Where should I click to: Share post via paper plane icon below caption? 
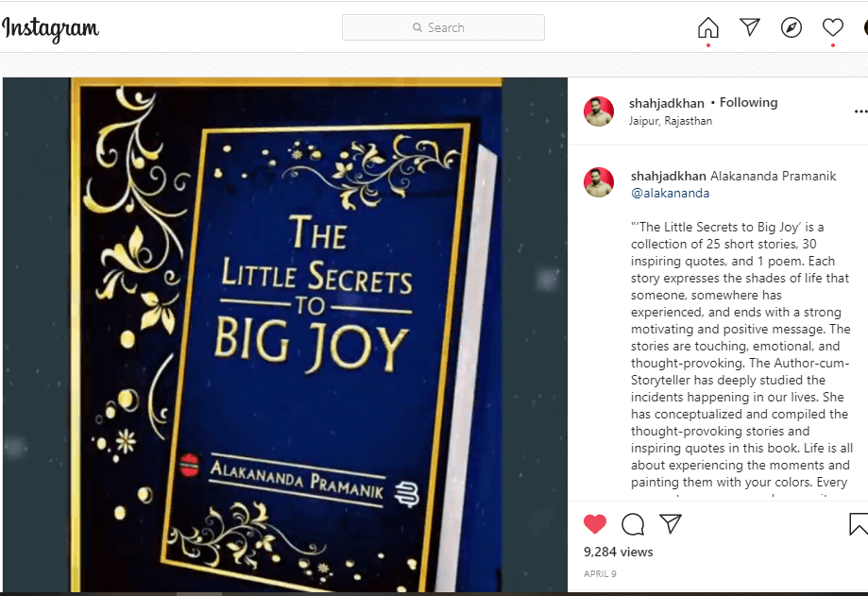pos(671,523)
